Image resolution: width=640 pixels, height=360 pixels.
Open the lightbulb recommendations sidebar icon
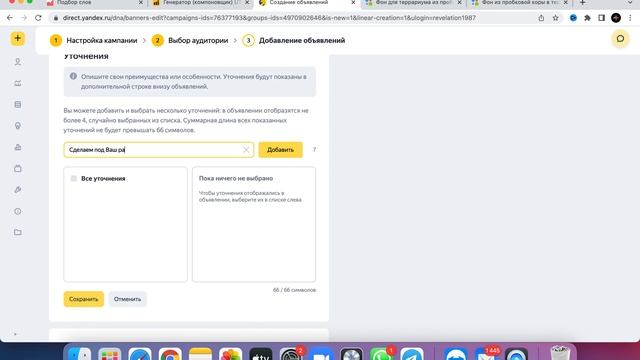tap(18, 126)
